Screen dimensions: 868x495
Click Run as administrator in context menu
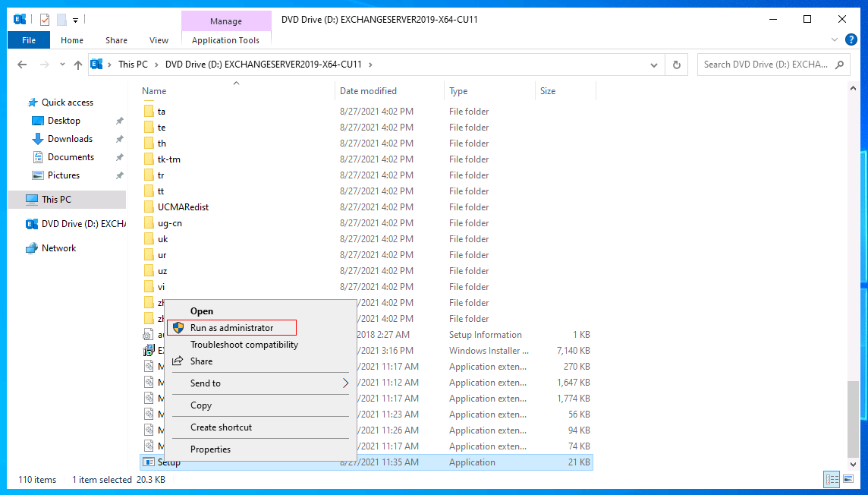click(231, 328)
